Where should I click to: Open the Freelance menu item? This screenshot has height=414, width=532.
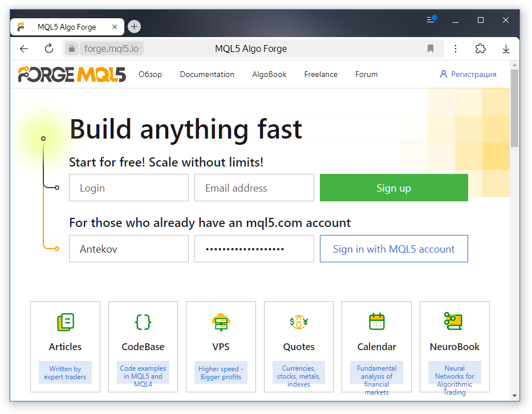(320, 74)
